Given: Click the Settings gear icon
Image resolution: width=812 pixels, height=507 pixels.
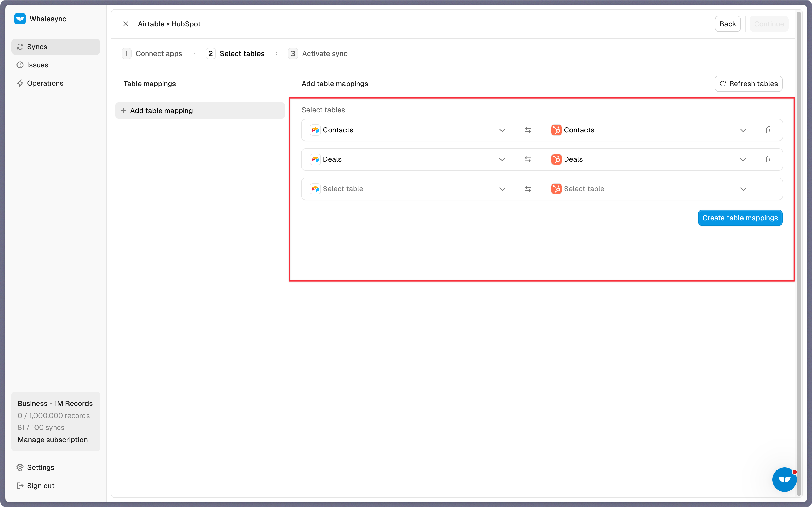Looking at the screenshot, I should click(x=20, y=467).
